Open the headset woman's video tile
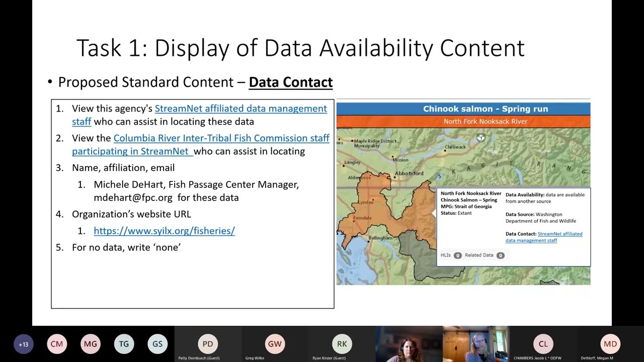Image resolution: width=644 pixels, height=362 pixels. (476, 344)
